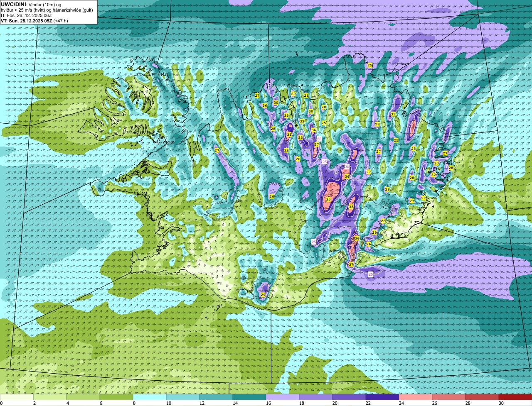Click the 'UWC/DINI: Vindur (10m) og' title line
Viewport: 532px width, 406px height.
(31, 4)
